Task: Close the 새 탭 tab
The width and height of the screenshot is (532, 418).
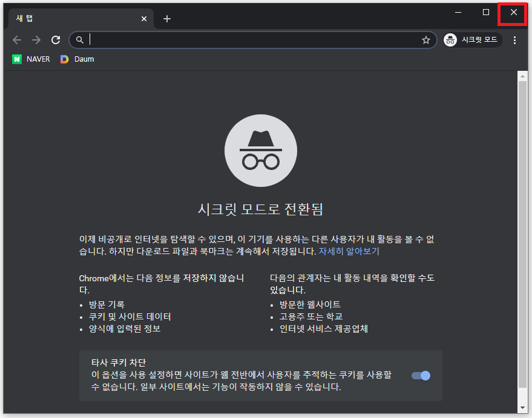Action: (144, 19)
